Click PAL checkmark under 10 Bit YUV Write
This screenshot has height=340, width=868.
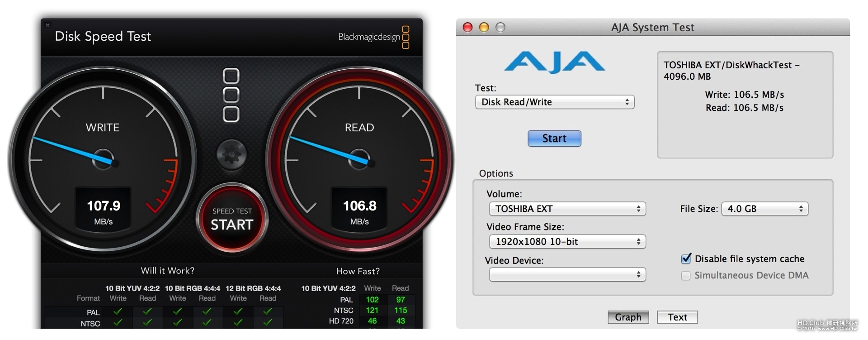coord(118,311)
